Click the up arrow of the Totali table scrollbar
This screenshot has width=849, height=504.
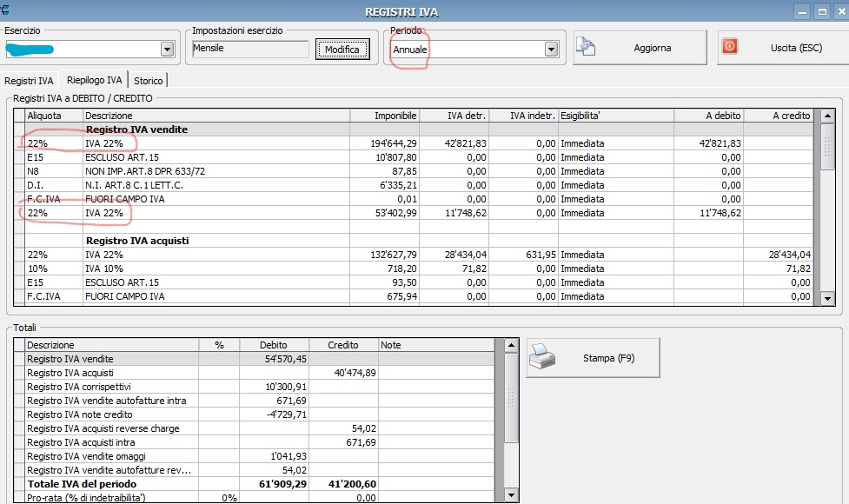point(511,345)
